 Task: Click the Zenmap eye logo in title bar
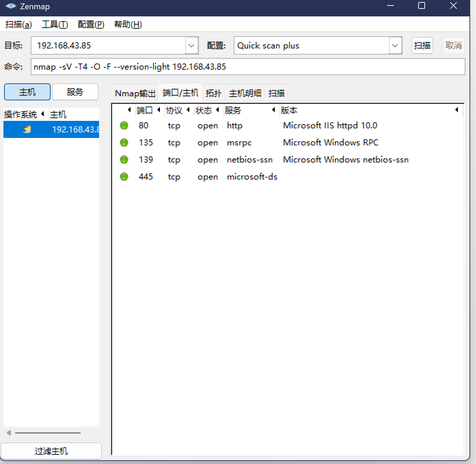[x=11, y=6]
